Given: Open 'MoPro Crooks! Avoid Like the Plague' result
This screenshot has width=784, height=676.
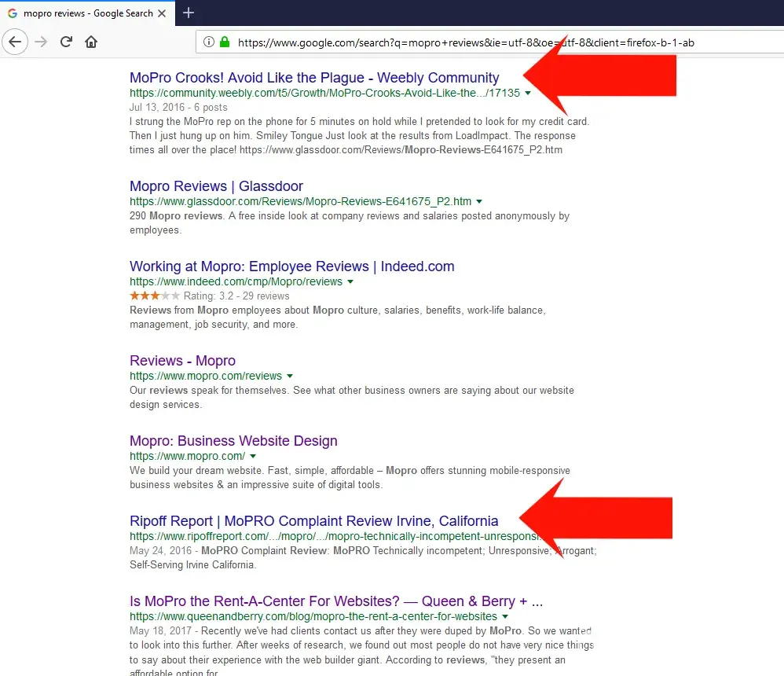Looking at the screenshot, I should (x=314, y=78).
